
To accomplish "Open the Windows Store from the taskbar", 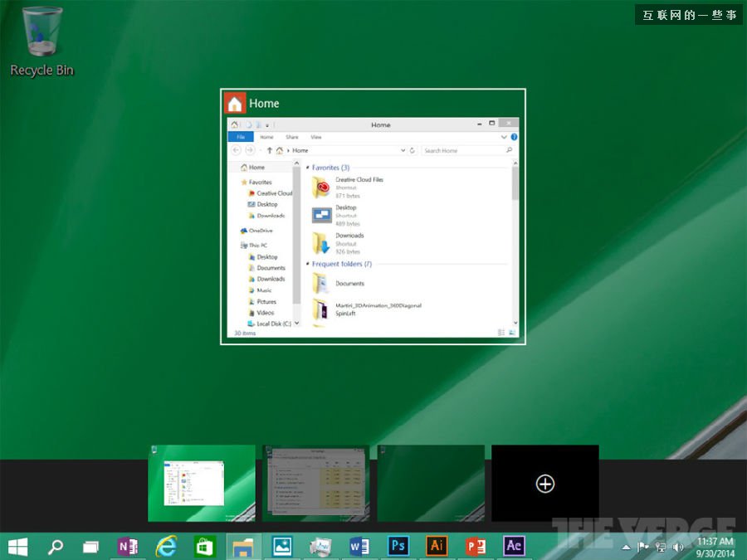I will point(204,546).
